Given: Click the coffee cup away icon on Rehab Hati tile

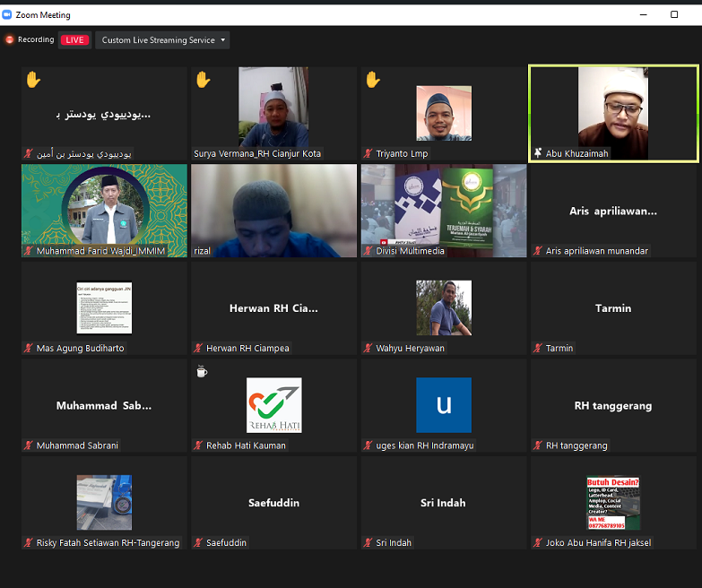Looking at the screenshot, I should [x=202, y=371].
